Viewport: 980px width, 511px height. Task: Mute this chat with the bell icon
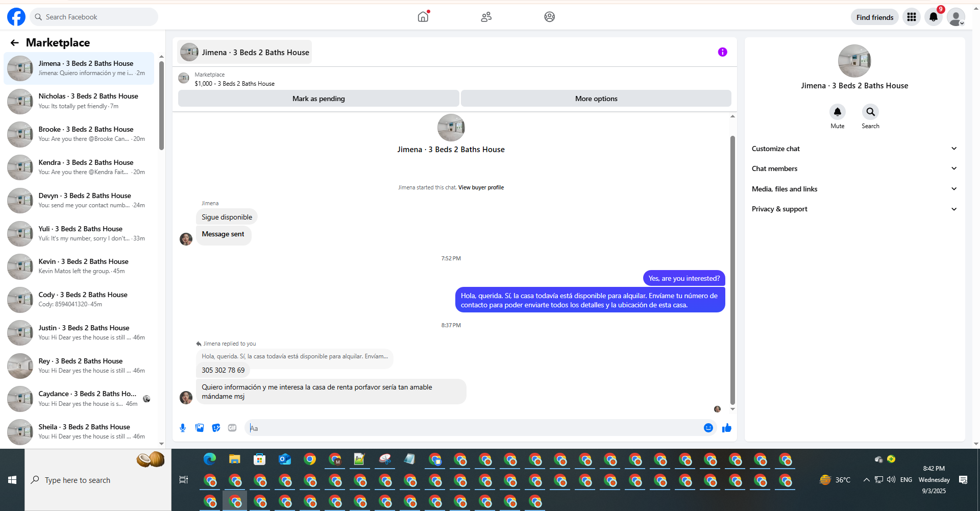pos(838,112)
